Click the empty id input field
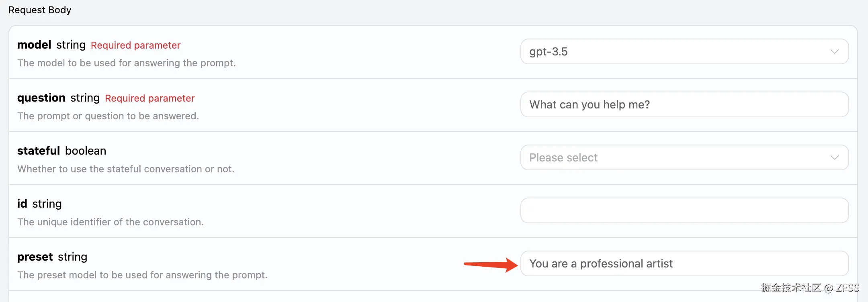The height and width of the screenshot is (302, 868). [x=684, y=211]
